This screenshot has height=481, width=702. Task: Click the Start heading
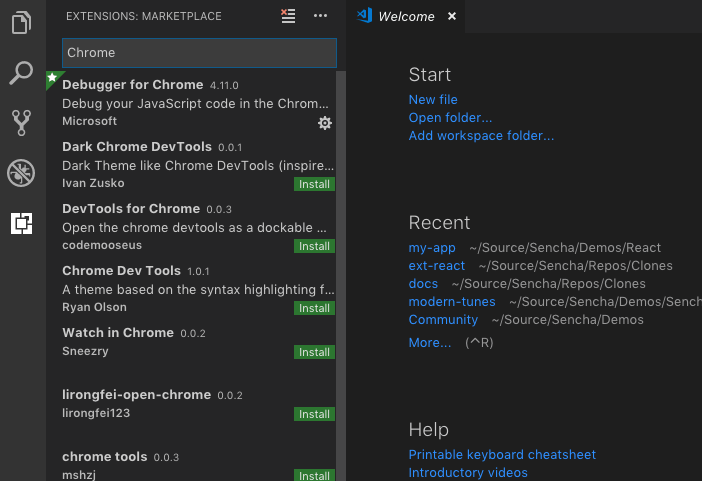[x=429, y=74]
